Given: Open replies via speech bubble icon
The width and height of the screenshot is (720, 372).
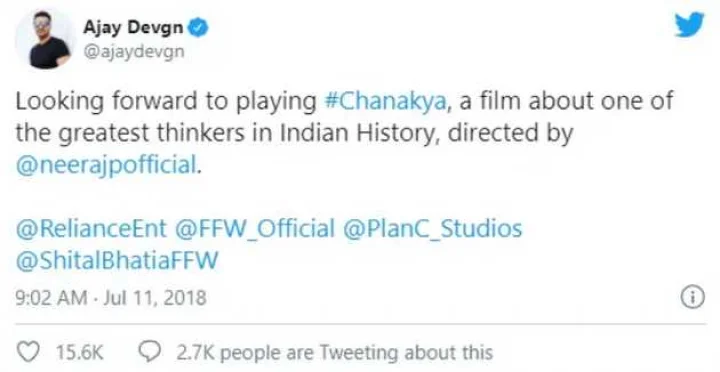Looking at the screenshot, I should tap(149, 352).
